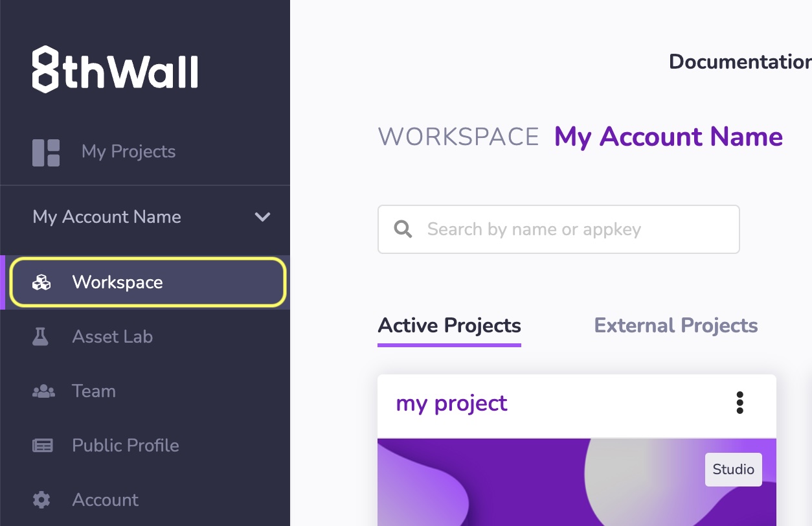The height and width of the screenshot is (526, 812).
Task: Select Asset Lab from the sidebar menu
Action: tap(112, 336)
